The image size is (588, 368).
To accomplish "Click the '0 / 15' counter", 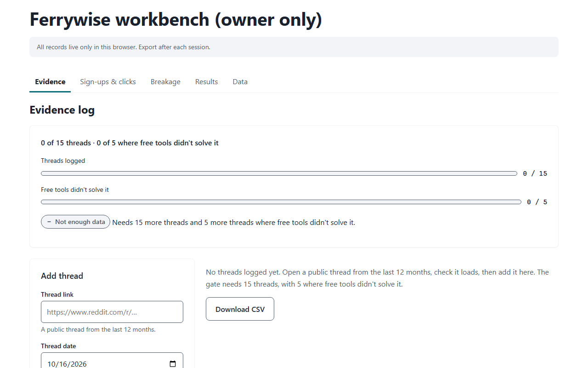I will [x=535, y=173].
